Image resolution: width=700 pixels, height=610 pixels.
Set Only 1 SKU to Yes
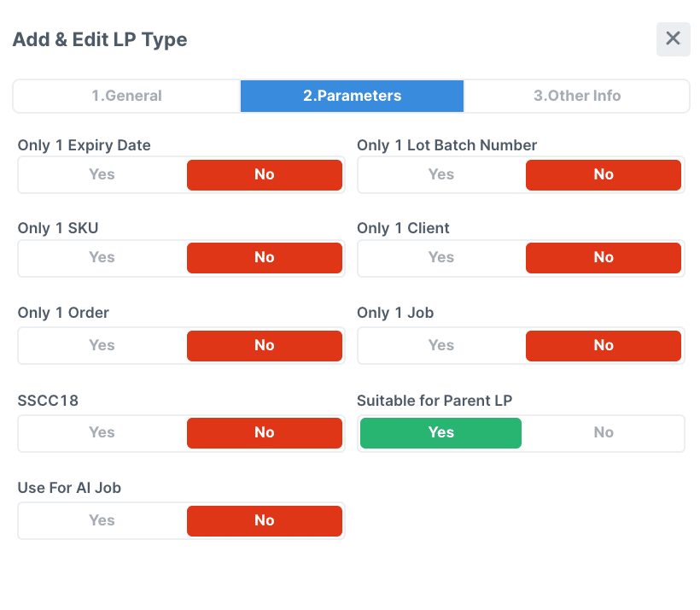coord(102,257)
